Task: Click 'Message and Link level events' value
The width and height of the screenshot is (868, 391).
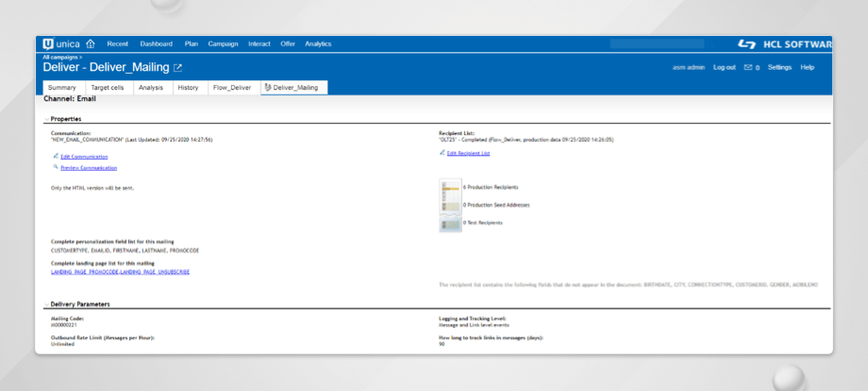Action: coord(474,325)
